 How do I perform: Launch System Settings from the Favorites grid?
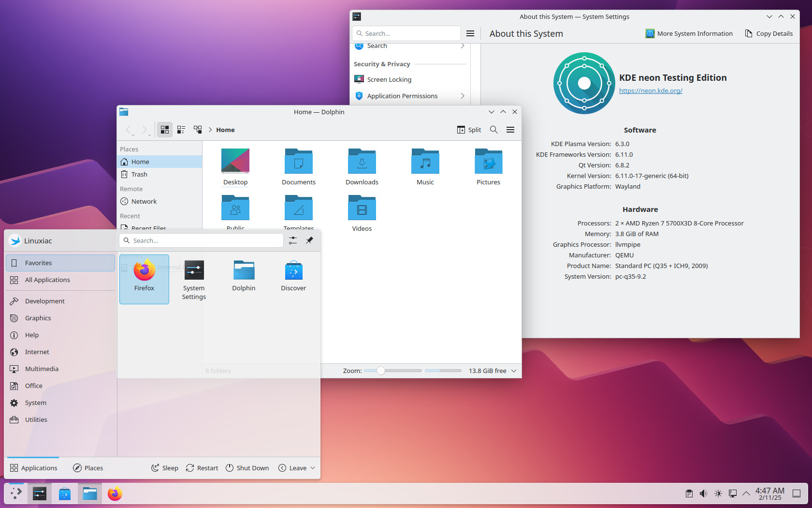click(194, 279)
